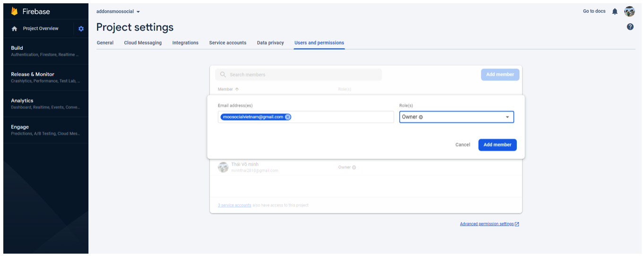The image size is (644, 256).
Task: Expand the Release & Monitor section
Action: point(46,77)
